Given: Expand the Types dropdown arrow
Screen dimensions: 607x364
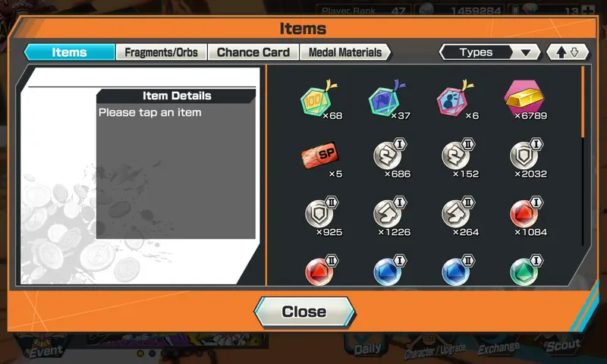Looking at the screenshot, I should [525, 52].
